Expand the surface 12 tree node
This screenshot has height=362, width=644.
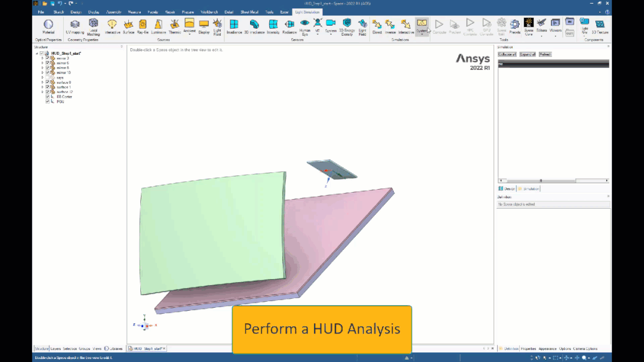click(42, 91)
